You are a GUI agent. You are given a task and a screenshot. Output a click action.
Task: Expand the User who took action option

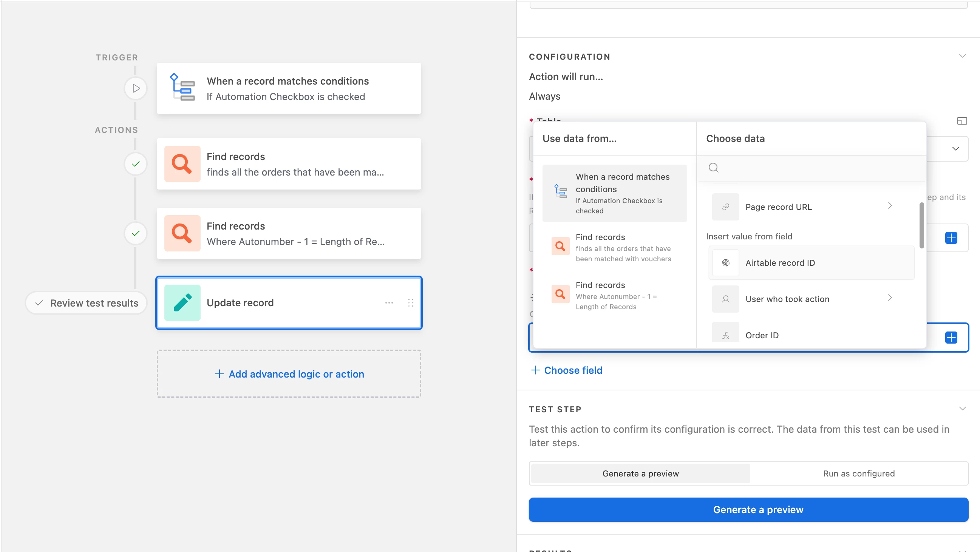[889, 298]
